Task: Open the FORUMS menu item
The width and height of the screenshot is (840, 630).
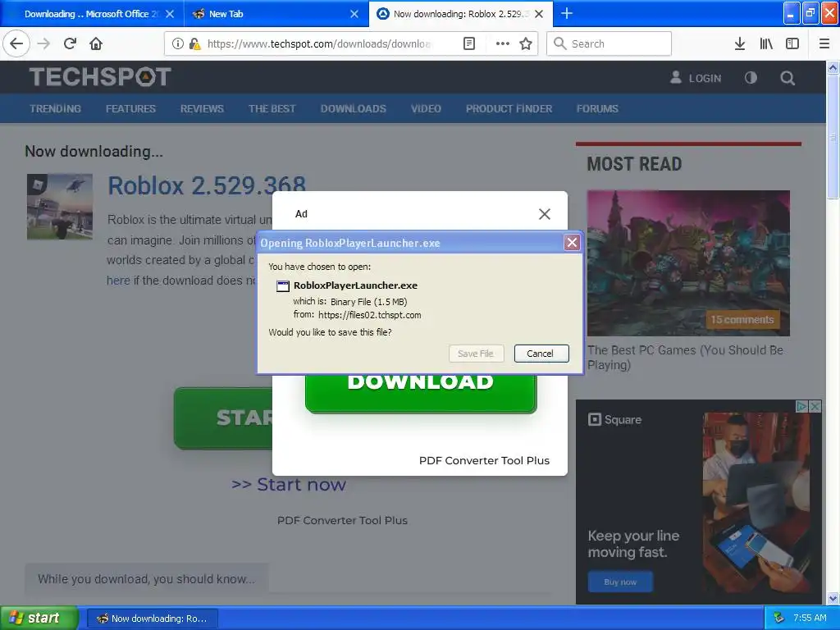Action: [x=597, y=109]
